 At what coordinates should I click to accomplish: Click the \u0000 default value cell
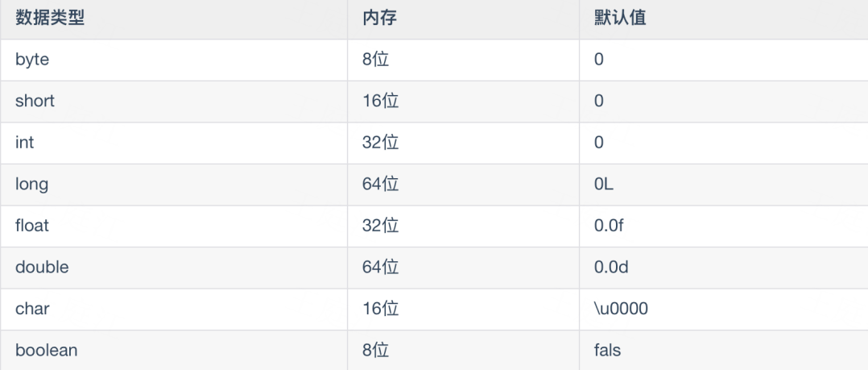(x=724, y=309)
